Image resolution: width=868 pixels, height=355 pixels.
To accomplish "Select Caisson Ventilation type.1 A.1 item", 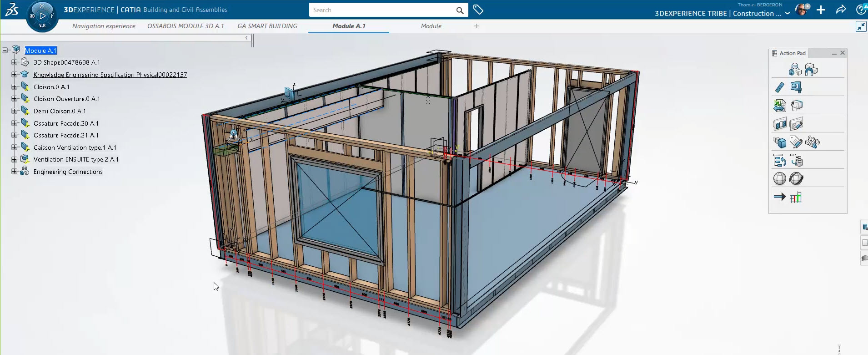I will (75, 147).
